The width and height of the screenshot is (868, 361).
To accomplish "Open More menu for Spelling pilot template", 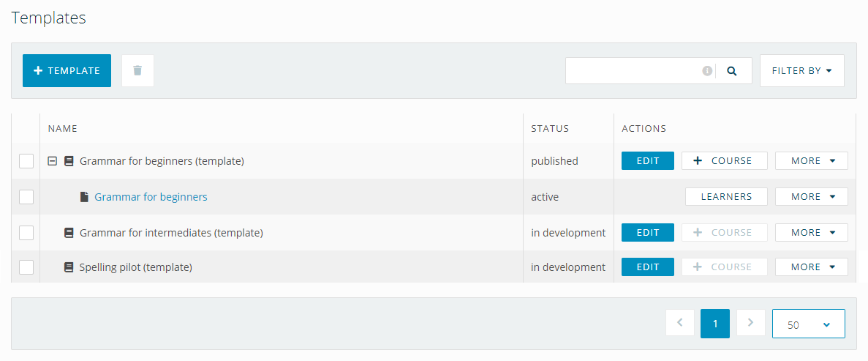I will tap(811, 267).
